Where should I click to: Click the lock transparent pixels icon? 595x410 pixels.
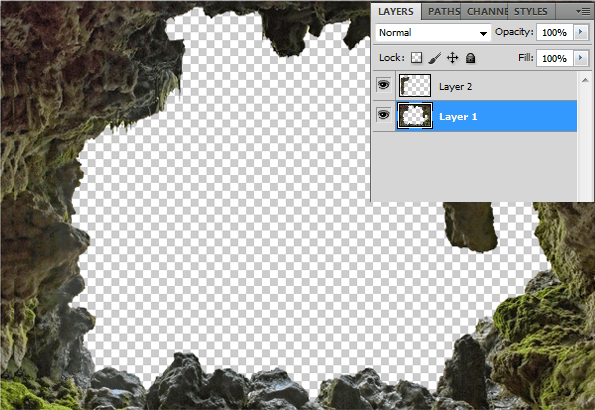(x=416, y=58)
